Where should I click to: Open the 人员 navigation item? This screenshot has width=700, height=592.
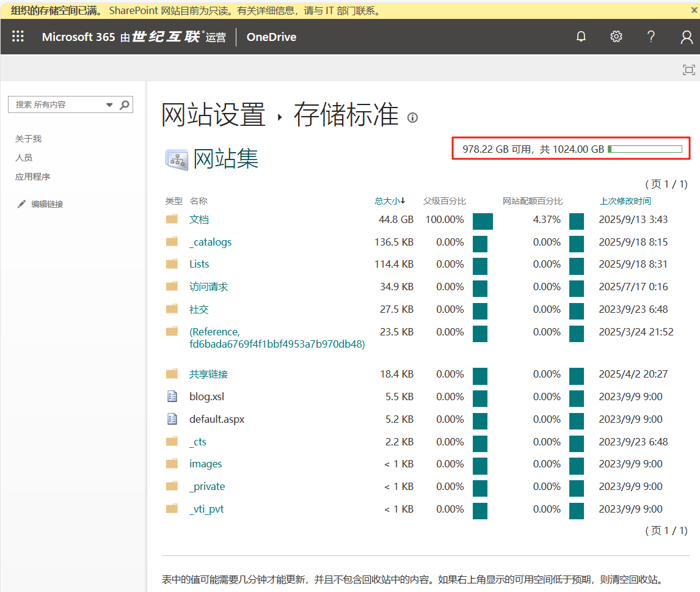24,158
